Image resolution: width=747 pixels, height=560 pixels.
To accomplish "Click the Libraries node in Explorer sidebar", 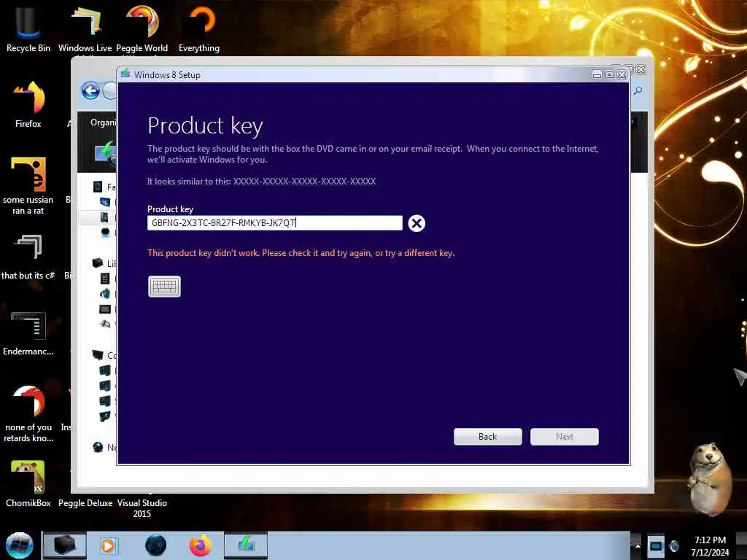I will coord(104,263).
